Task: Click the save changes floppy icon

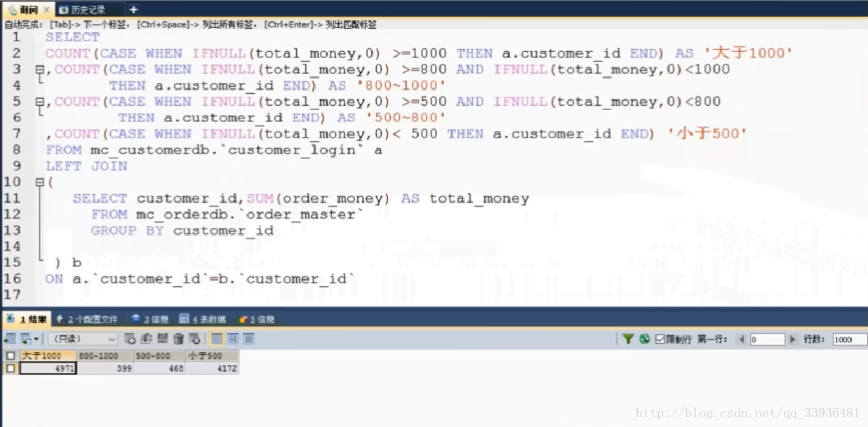Action: (163, 338)
